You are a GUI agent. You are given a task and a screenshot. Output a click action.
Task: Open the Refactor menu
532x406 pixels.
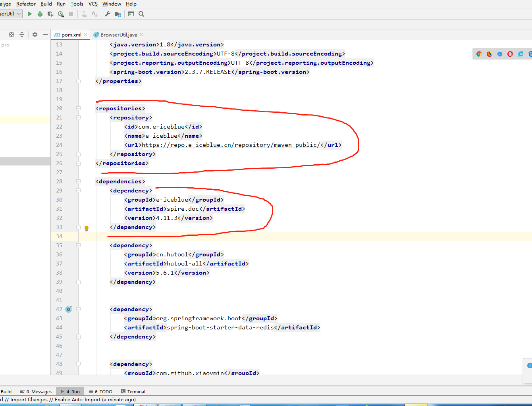26,4
